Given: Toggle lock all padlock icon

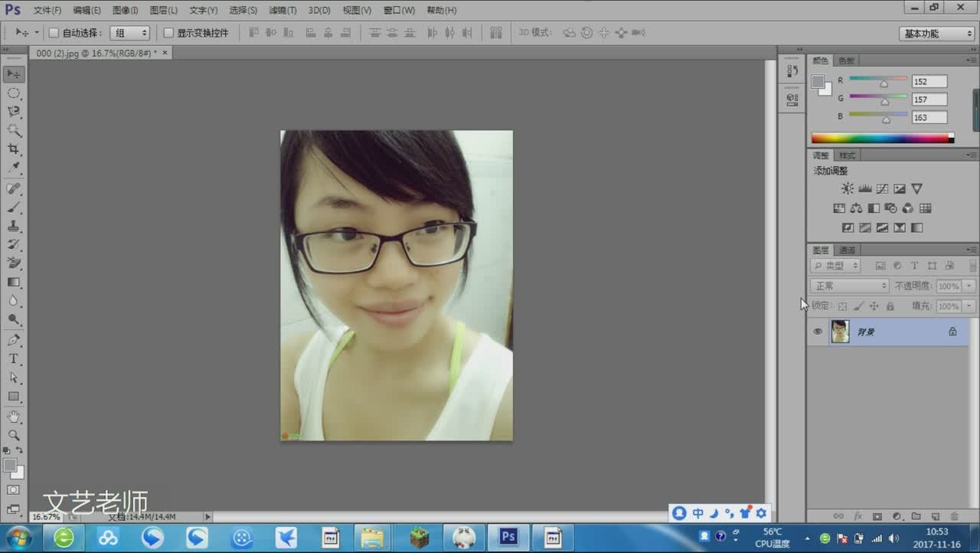Looking at the screenshot, I should [x=890, y=306].
